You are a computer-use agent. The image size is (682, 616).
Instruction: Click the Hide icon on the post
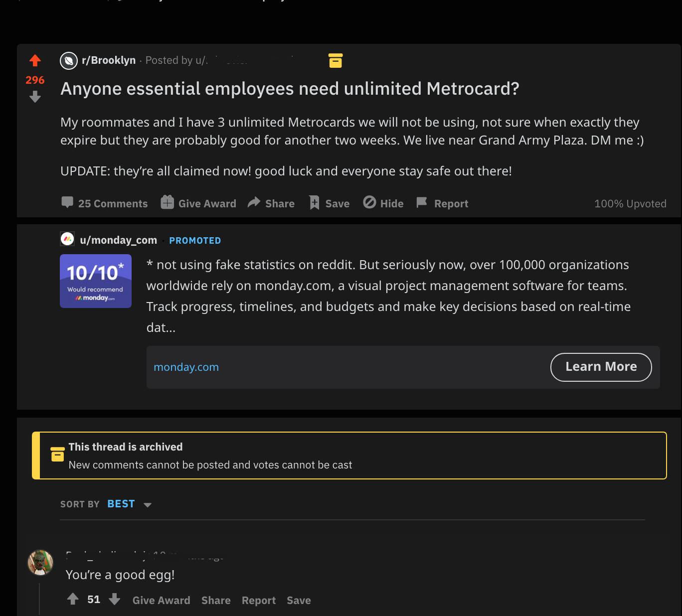[x=369, y=202]
